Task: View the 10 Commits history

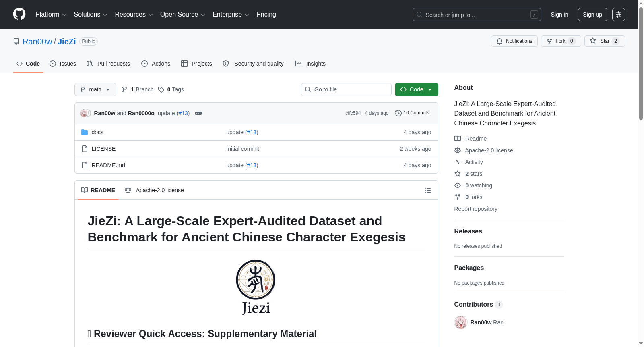Action: click(412, 113)
